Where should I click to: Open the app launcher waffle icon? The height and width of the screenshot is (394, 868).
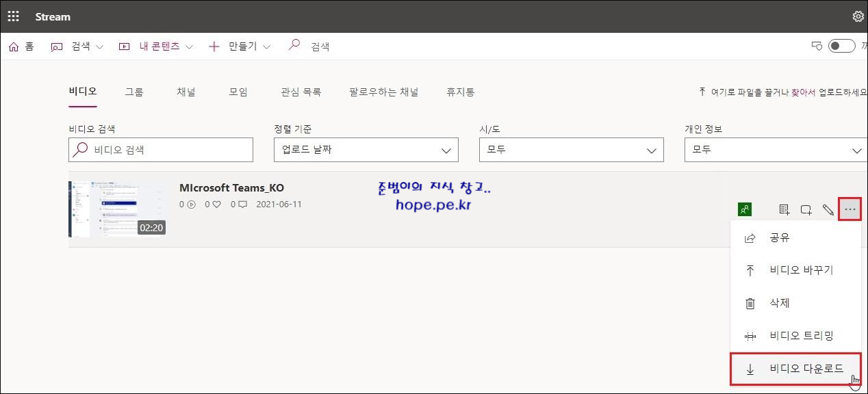click(13, 16)
